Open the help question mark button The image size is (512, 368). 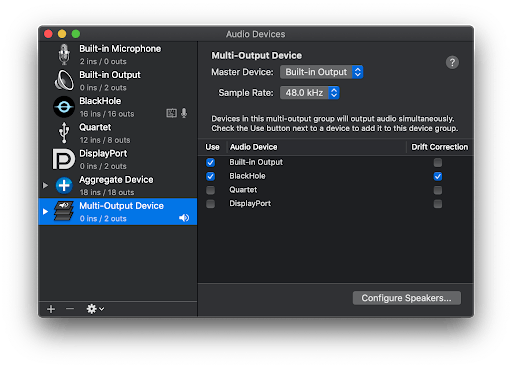pyautogui.click(x=452, y=62)
